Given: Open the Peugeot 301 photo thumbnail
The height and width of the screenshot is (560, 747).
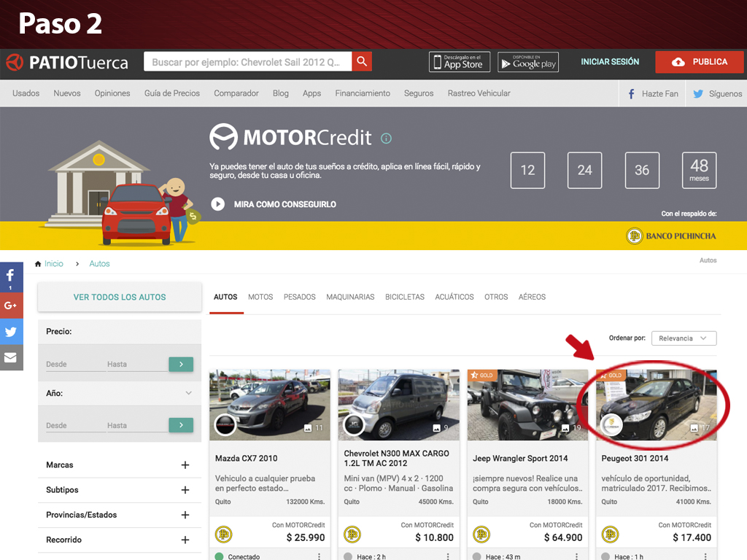Looking at the screenshot, I should coord(656,405).
